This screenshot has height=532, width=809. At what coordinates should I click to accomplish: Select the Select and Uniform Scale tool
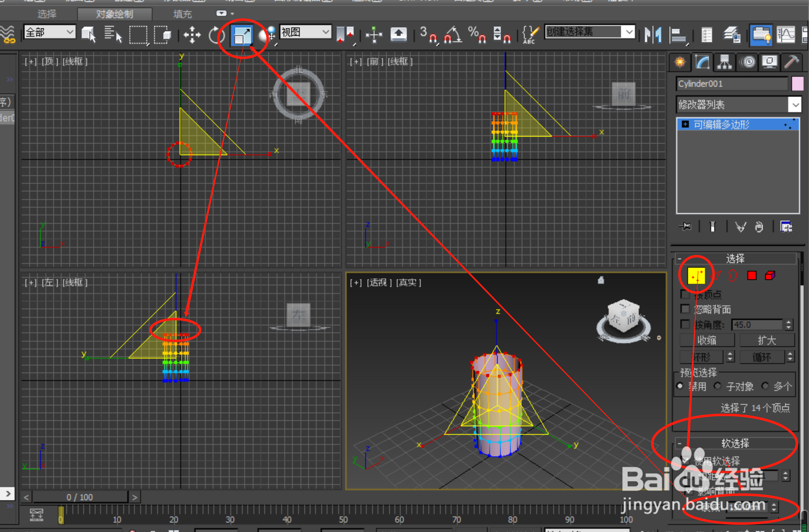(x=241, y=36)
